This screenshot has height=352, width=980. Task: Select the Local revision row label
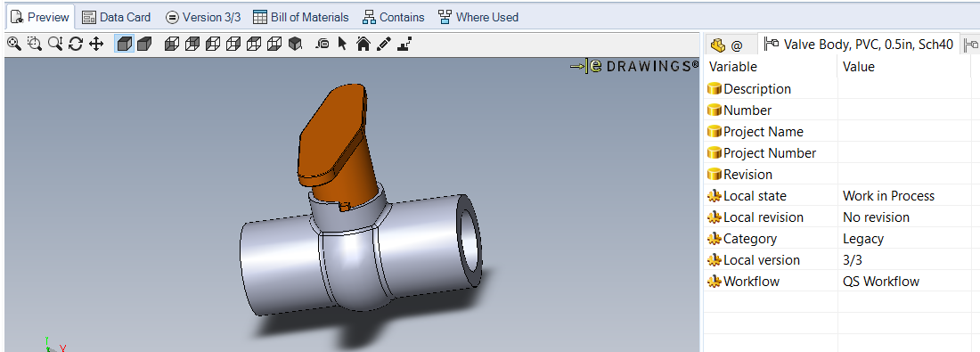764,217
